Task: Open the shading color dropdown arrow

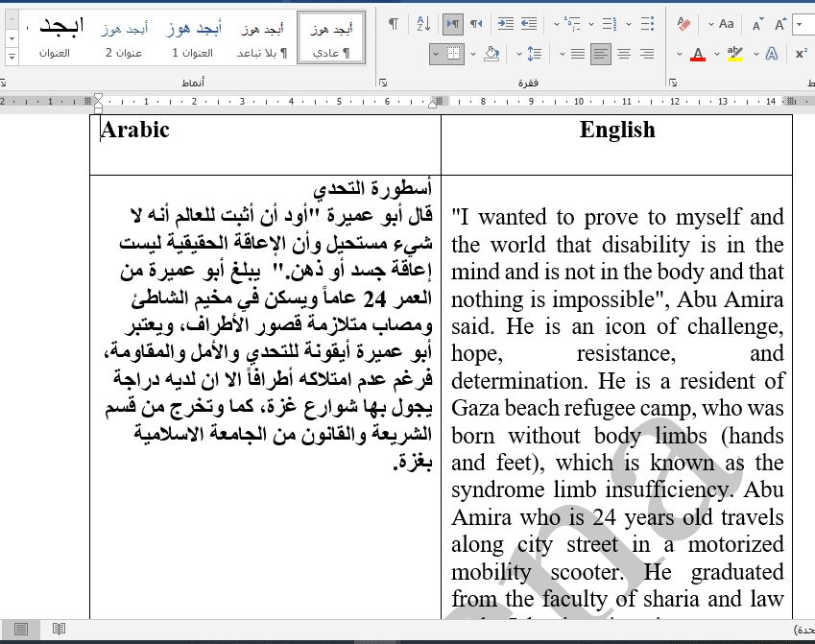Action: click(x=473, y=54)
